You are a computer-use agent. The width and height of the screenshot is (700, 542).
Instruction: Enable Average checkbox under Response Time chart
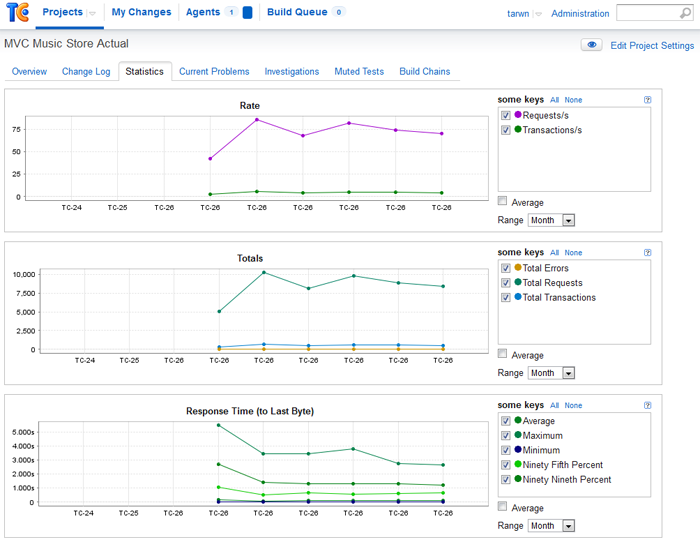coord(502,506)
